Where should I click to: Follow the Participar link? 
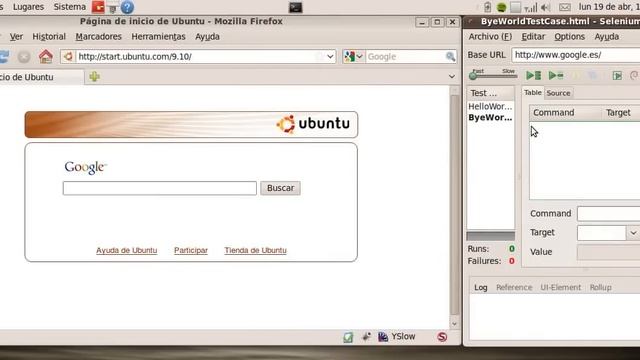[191, 250]
